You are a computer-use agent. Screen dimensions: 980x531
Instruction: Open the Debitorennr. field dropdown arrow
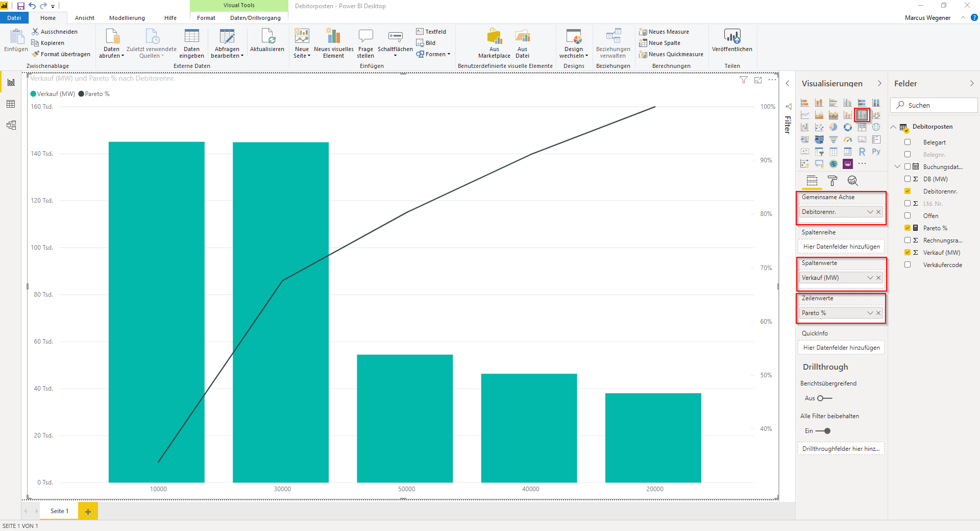pyautogui.click(x=870, y=212)
